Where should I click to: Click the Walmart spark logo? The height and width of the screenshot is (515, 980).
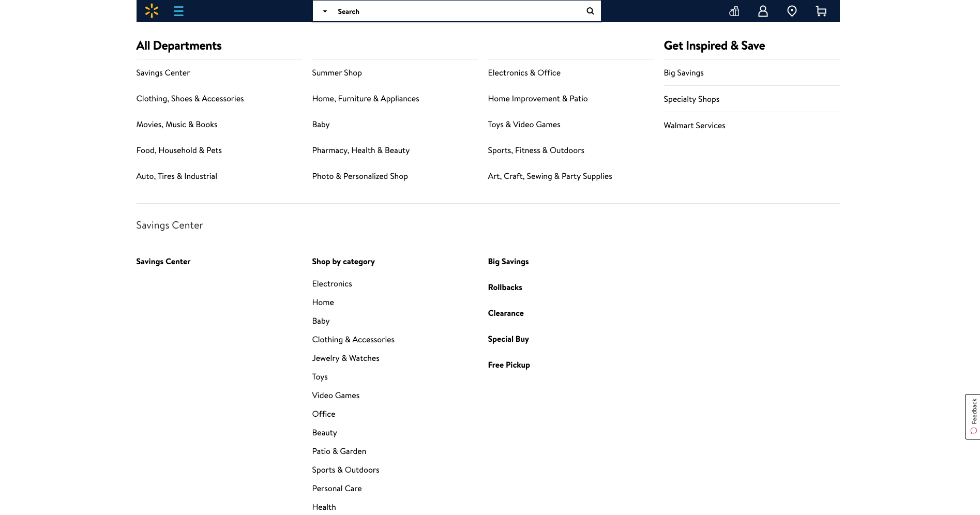click(152, 11)
